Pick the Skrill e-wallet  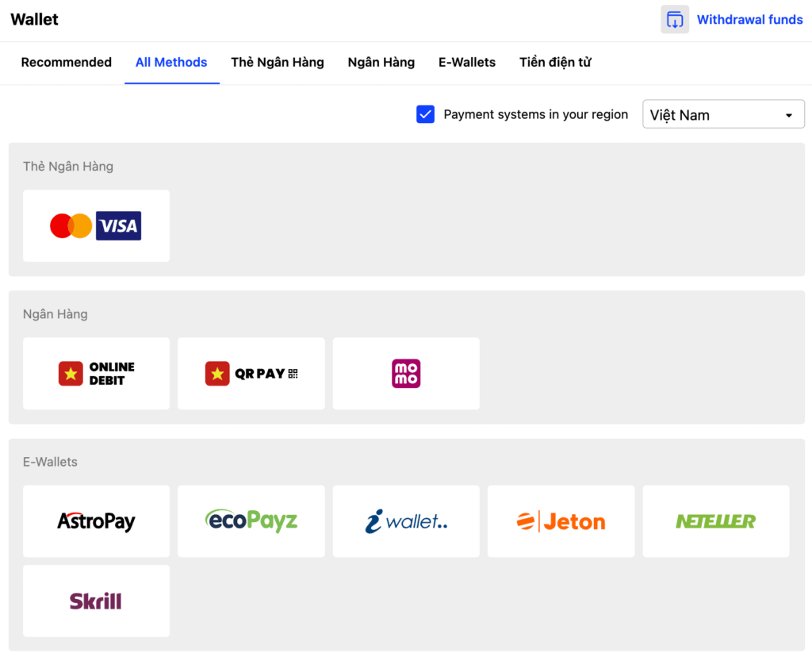pos(96,601)
